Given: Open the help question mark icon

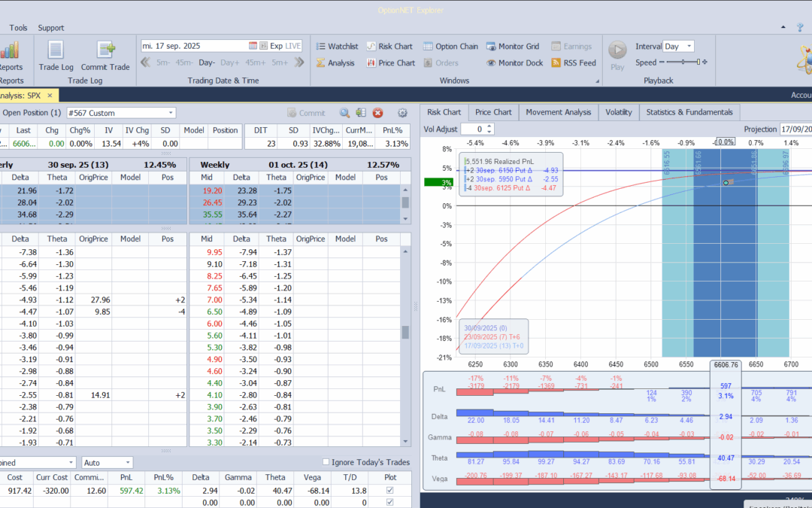Looking at the screenshot, I should pos(801,28).
